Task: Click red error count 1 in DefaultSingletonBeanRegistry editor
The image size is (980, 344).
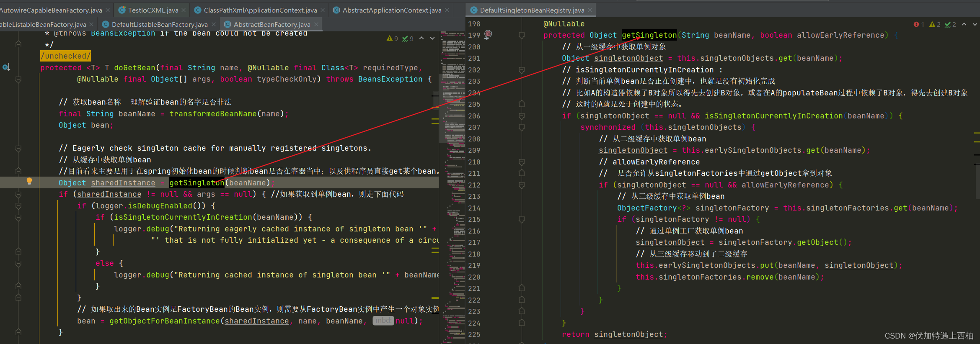Action: [919, 25]
